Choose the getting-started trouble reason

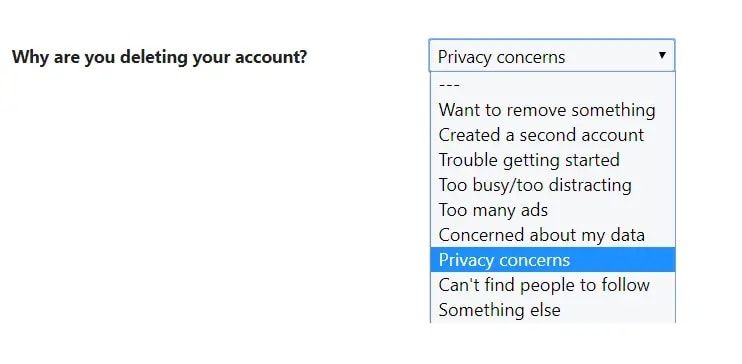(x=553, y=160)
